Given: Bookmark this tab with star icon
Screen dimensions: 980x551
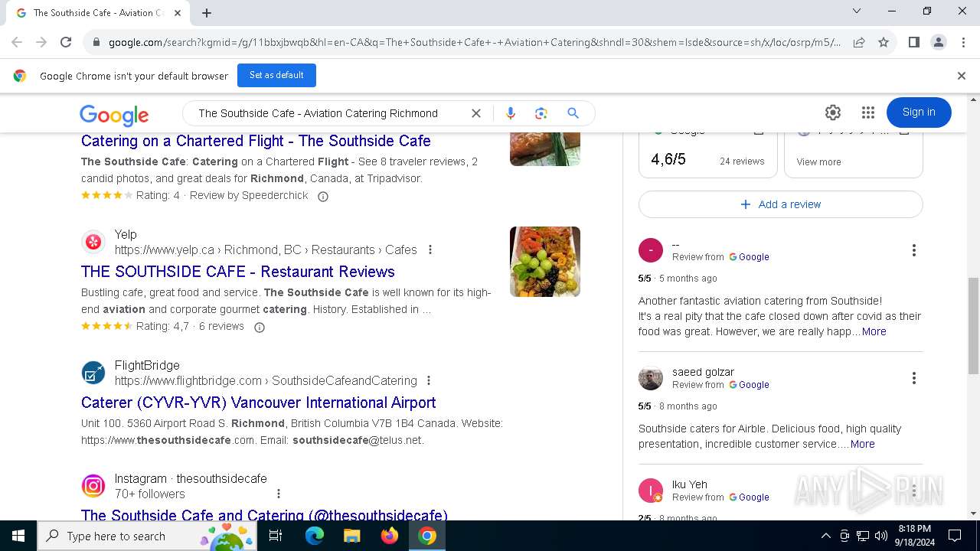Looking at the screenshot, I should tap(884, 42).
